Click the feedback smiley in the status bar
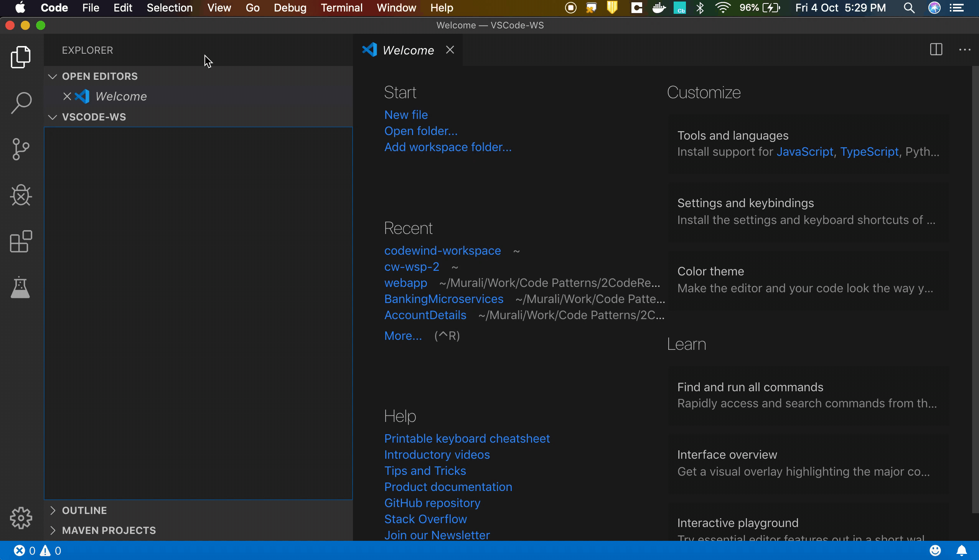979x560 pixels. [936, 550]
